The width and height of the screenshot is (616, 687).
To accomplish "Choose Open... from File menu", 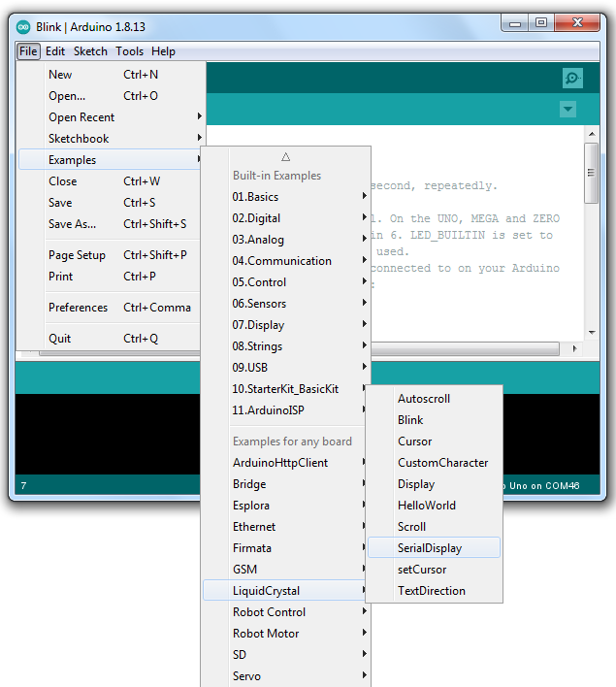I will tap(110, 95).
